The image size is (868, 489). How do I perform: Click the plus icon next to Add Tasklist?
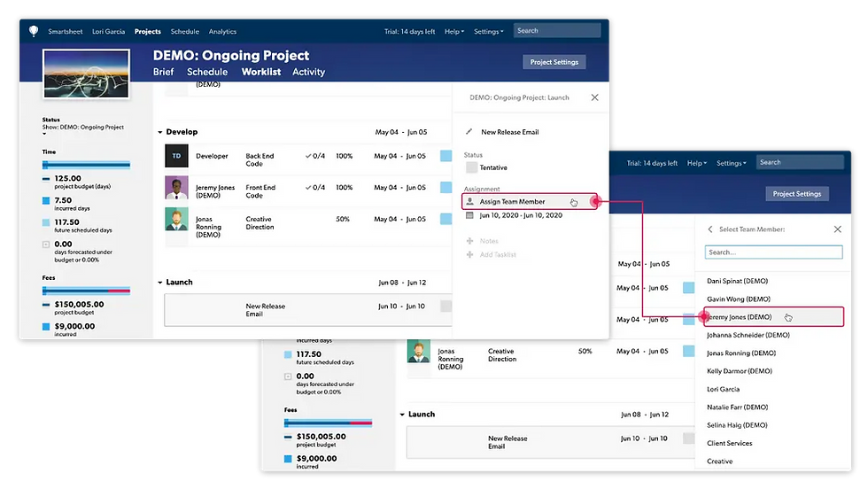point(470,255)
